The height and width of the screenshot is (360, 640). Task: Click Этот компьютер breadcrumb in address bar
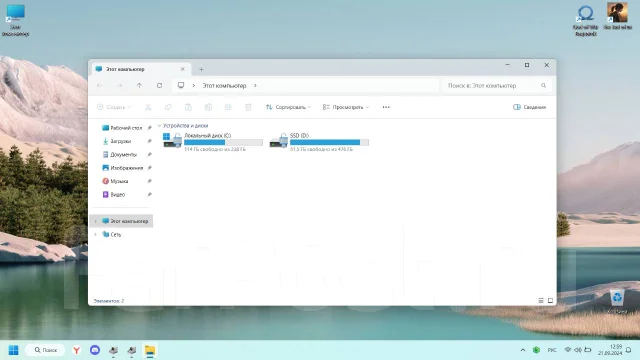(x=224, y=85)
